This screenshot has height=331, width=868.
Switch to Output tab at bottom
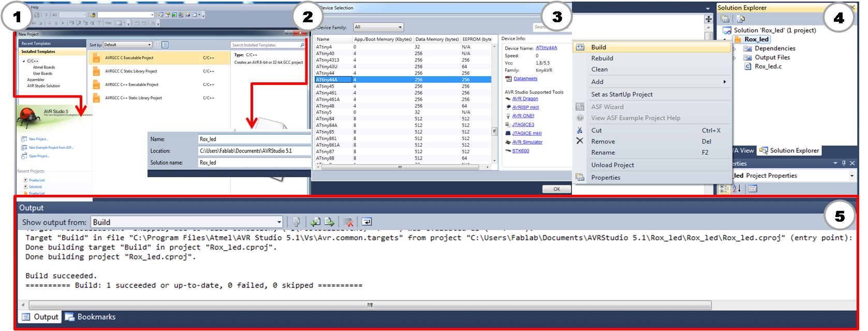[x=40, y=316]
